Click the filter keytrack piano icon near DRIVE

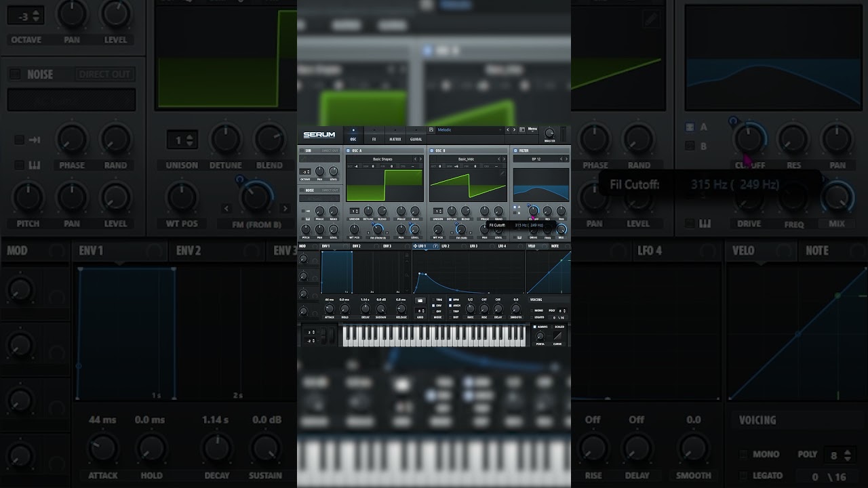[x=519, y=237]
